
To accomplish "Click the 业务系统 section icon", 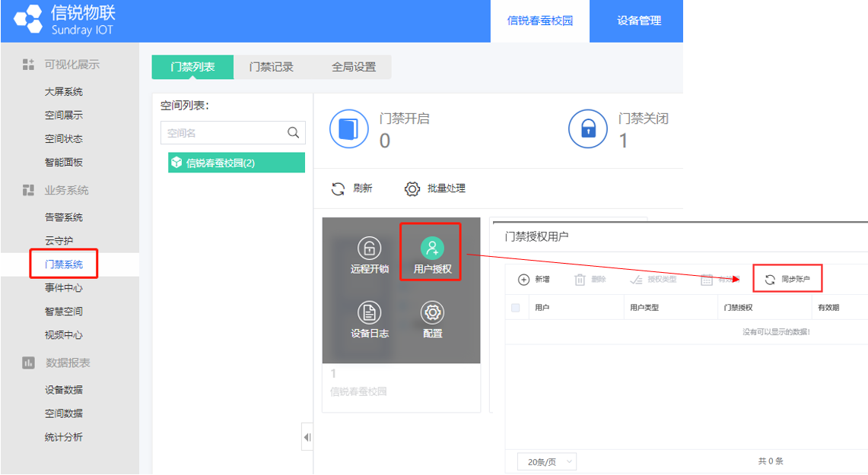I will click(28, 190).
